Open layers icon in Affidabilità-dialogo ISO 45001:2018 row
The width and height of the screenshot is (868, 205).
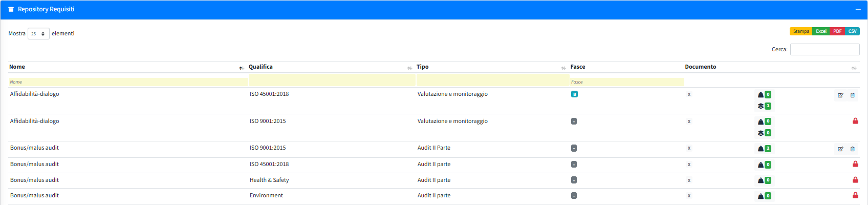click(x=761, y=106)
